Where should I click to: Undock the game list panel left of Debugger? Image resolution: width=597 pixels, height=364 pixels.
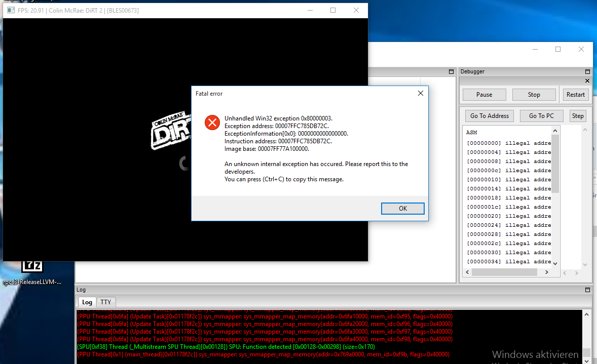pyautogui.click(x=451, y=71)
